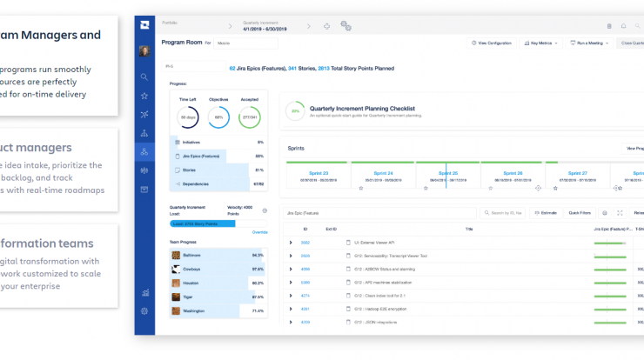
Task: Open starred items in the blue sidebar
Action: click(x=144, y=96)
